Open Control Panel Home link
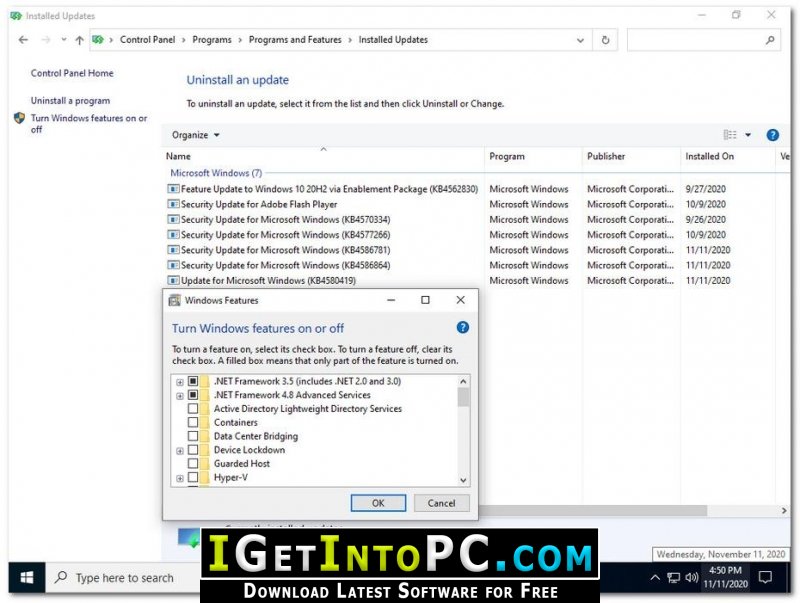Viewport: 800px width, 603px height. click(72, 73)
